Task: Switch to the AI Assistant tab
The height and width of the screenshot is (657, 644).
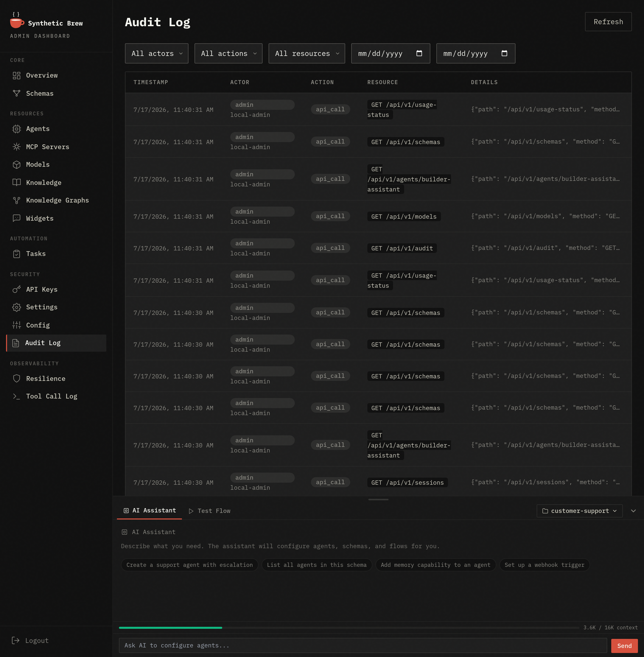Action: (149, 510)
